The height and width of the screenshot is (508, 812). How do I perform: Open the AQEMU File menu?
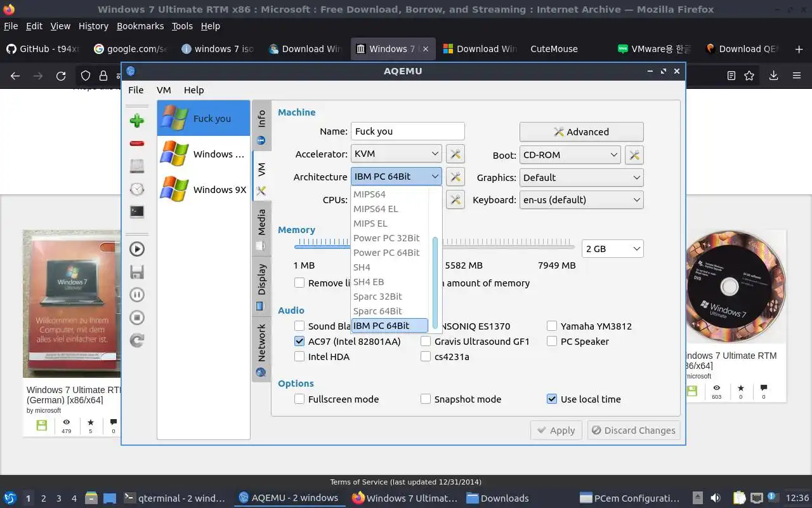(x=136, y=90)
